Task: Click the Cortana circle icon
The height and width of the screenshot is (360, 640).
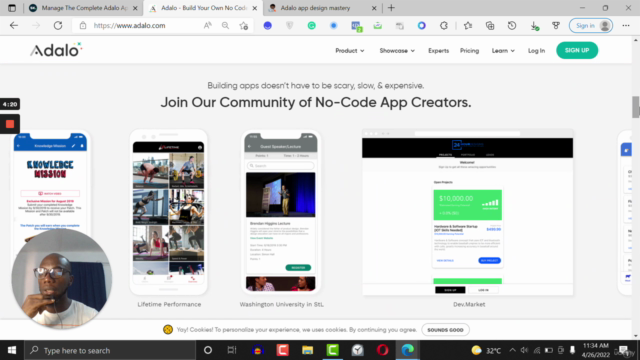Action: tap(208, 350)
